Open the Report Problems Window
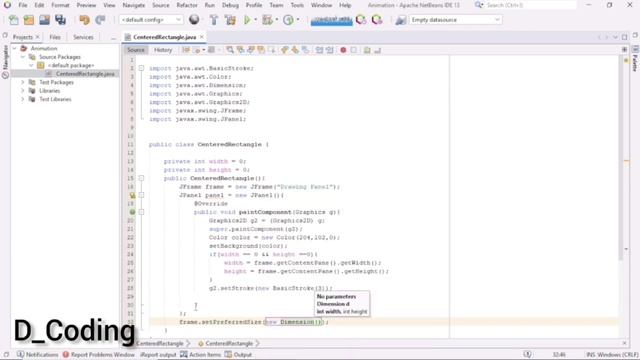 click(98, 355)
